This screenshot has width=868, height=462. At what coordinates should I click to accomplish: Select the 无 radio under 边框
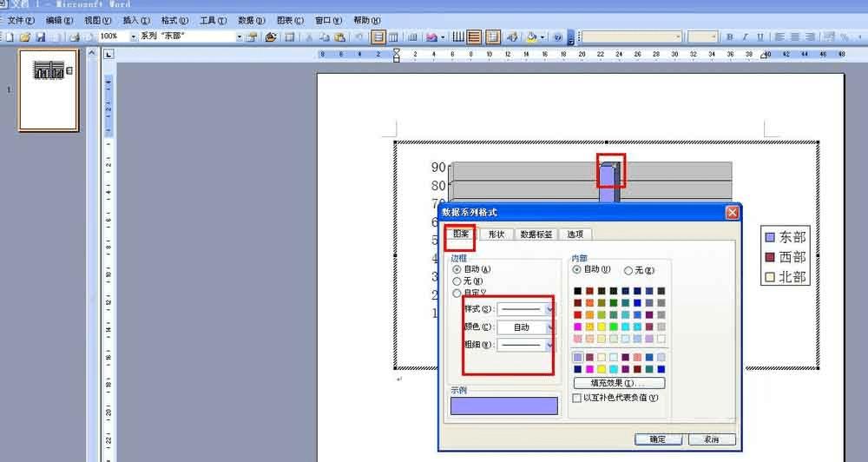[x=457, y=280]
